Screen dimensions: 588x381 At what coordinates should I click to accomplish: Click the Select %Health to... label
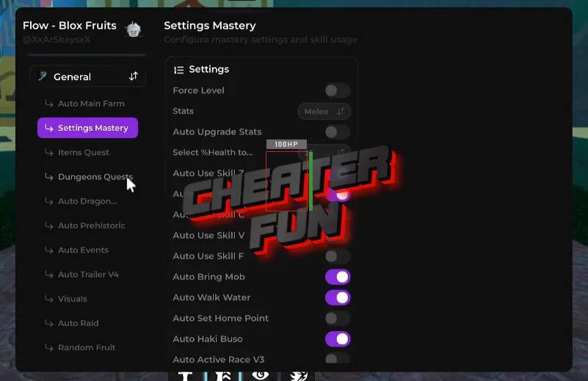coord(213,153)
